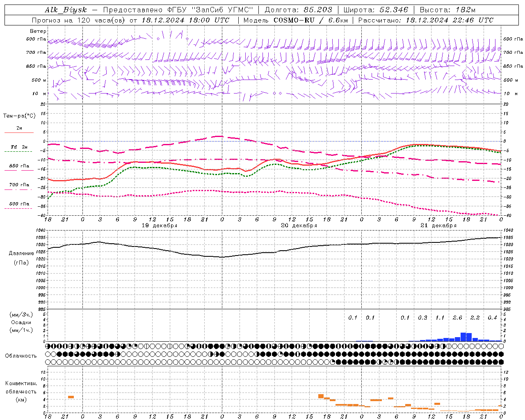525x420 pixels.
Task: Click the (км) unit under convective cloudiness
Action: pyautogui.click(x=21, y=399)
